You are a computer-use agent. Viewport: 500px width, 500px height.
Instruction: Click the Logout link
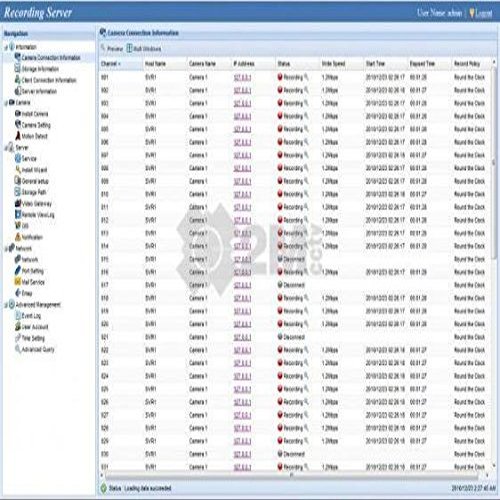coord(483,13)
